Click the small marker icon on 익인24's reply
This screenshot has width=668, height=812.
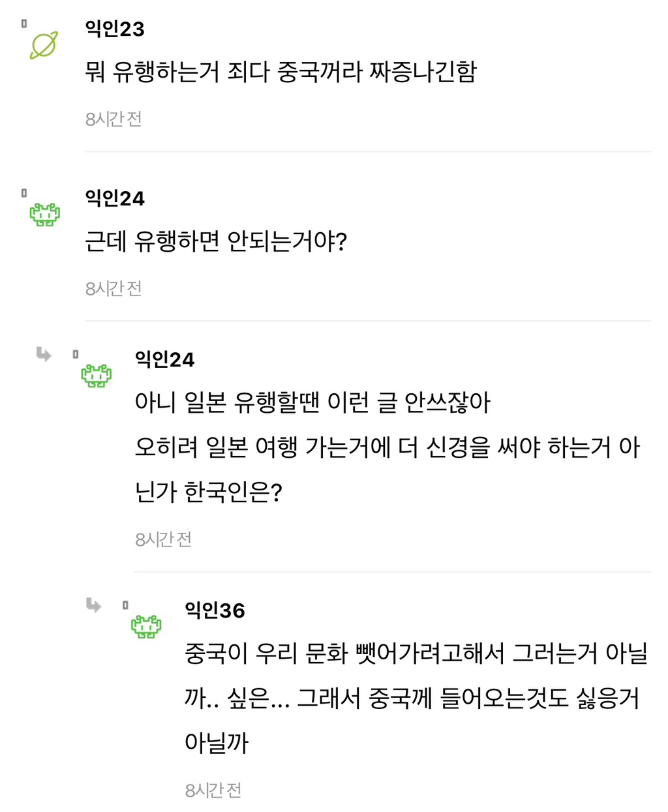coord(76,353)
